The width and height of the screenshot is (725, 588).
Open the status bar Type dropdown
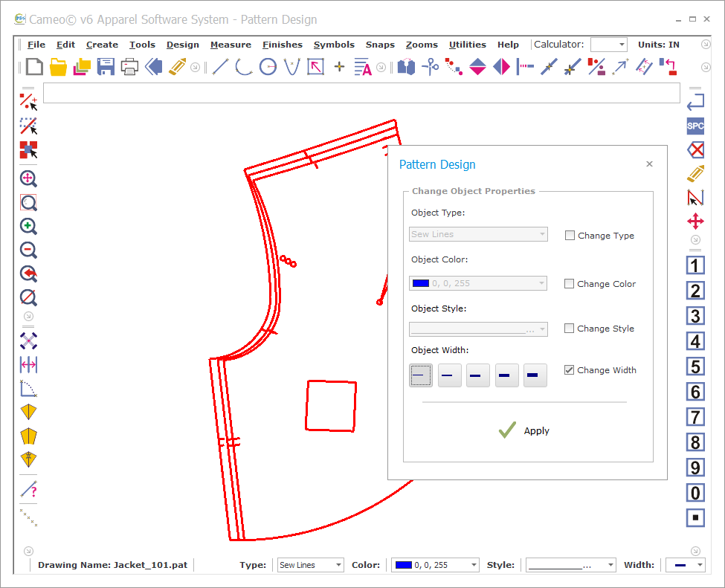(310, 565)
